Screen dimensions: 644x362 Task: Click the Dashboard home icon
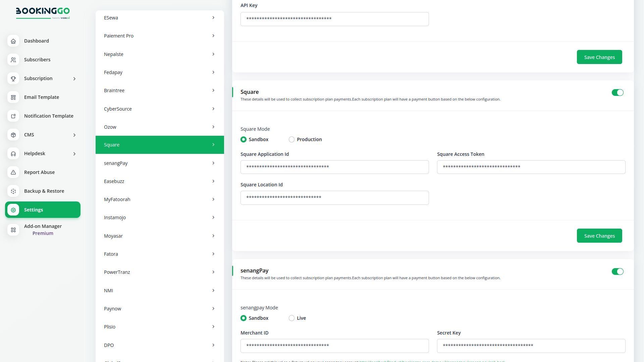(13, 41)
